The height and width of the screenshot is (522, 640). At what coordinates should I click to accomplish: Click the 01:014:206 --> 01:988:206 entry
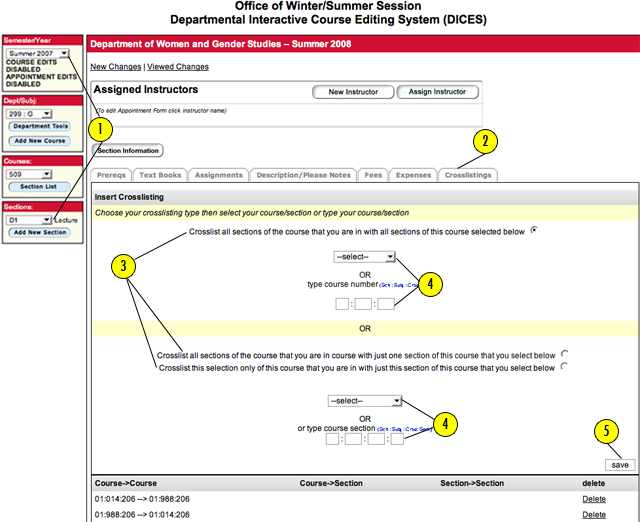coord(142,499)
